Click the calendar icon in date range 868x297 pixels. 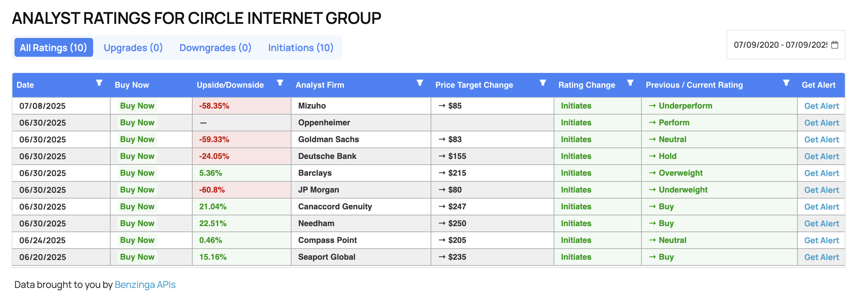tap(835, 45)
